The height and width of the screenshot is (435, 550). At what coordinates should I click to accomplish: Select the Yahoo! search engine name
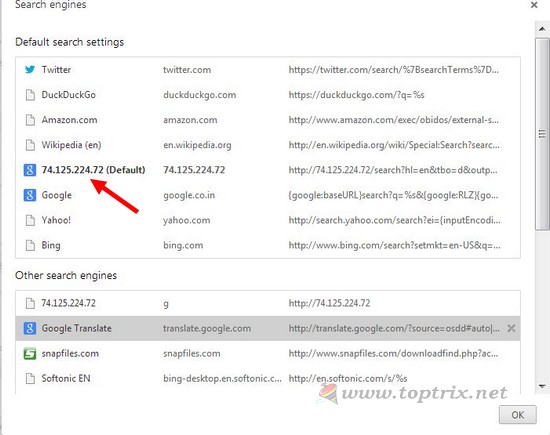click(56, 220)
